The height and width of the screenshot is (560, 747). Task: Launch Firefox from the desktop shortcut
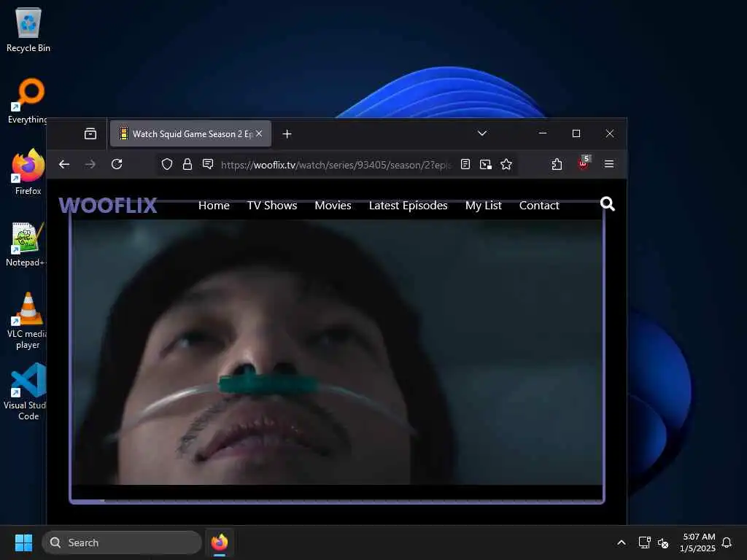tap(28, 172)
